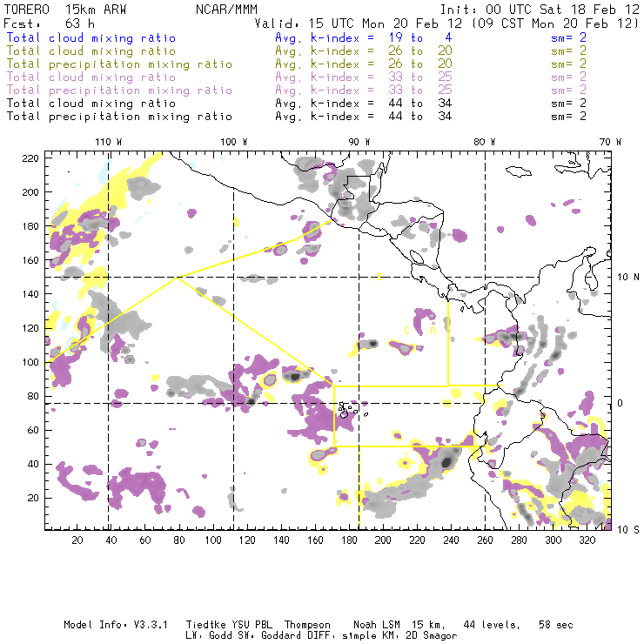Select the "0" equator latitude label
Image resolution: width=644 pixels, height=644 pixels.
click(x=621, y=403)
